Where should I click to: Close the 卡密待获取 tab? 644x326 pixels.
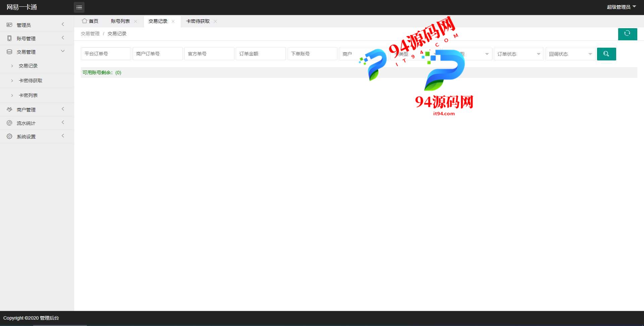click(215, 21)
